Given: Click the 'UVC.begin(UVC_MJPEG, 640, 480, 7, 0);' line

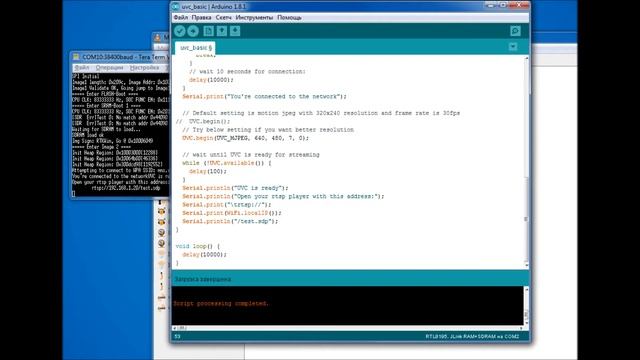Looking at the screenshot, I should [245, 138].
